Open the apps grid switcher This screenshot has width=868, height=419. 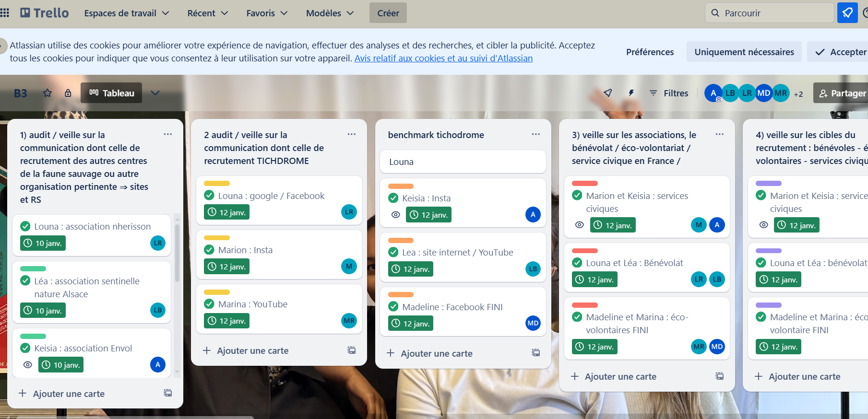(x=5, y=13)
